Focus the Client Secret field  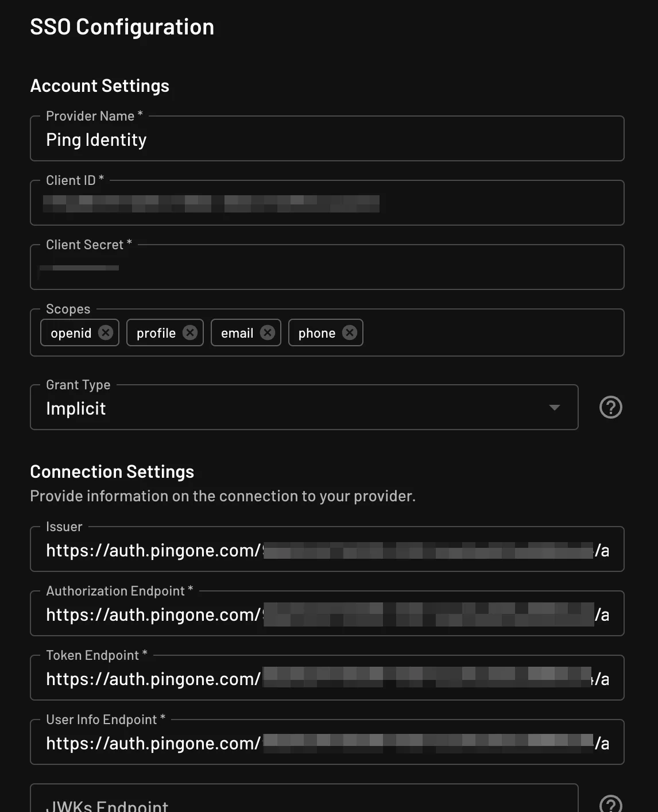click(326, 268)
